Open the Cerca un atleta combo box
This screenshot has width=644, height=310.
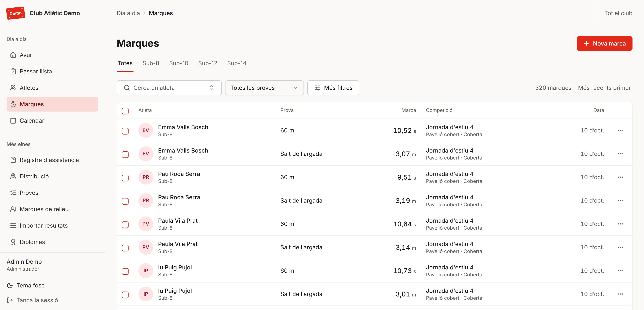[169, 88]
